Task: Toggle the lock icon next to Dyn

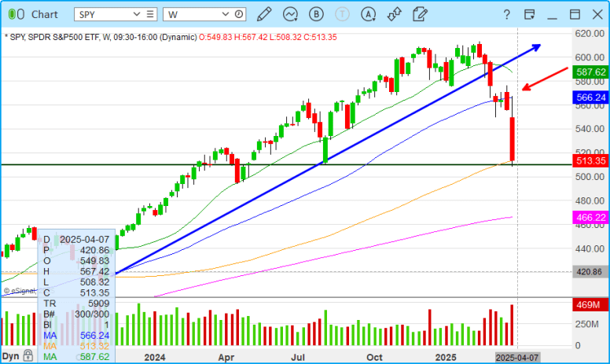Action: point(28,356)
